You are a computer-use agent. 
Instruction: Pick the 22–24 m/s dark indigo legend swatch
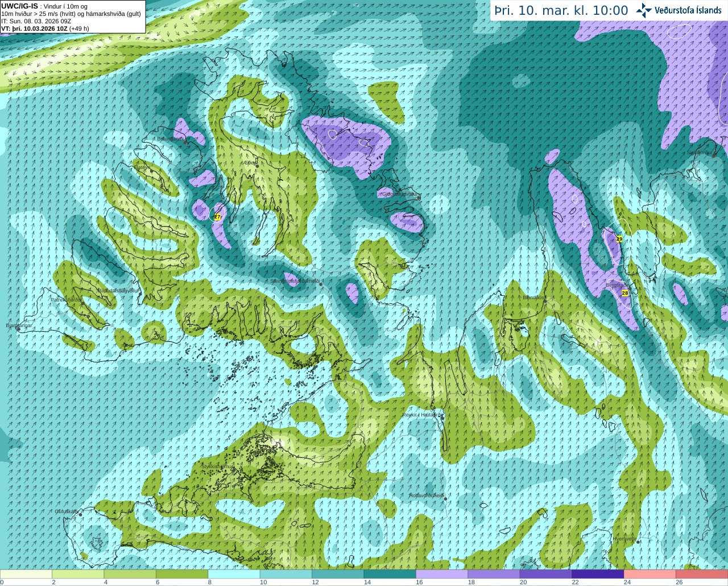(598, 574)
